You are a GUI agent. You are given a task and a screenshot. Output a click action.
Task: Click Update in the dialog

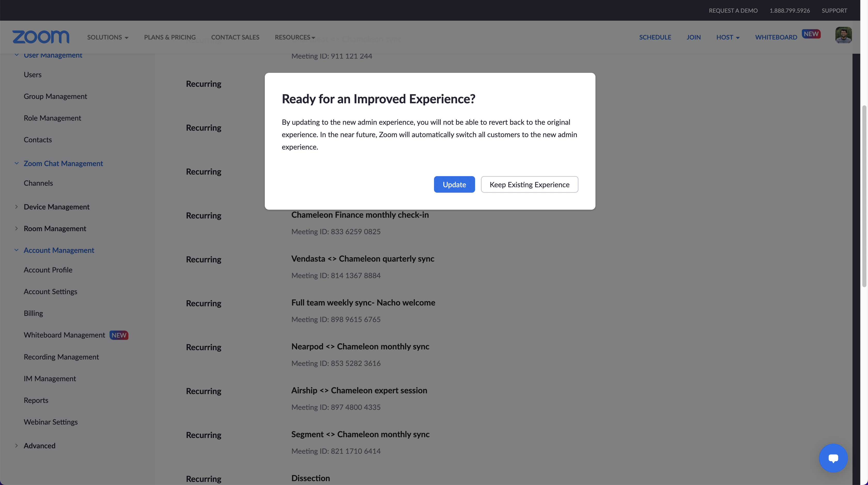coord(454,185)
